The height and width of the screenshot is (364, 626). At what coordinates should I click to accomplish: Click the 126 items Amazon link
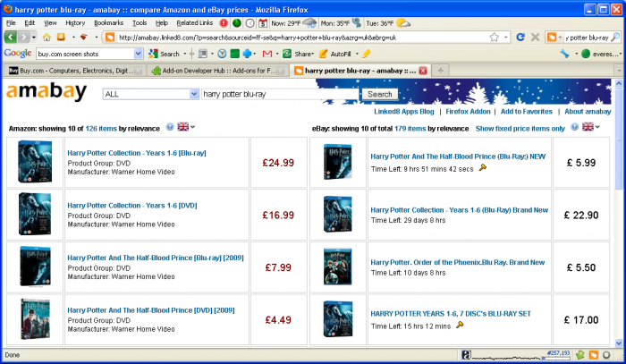(101, 129)
